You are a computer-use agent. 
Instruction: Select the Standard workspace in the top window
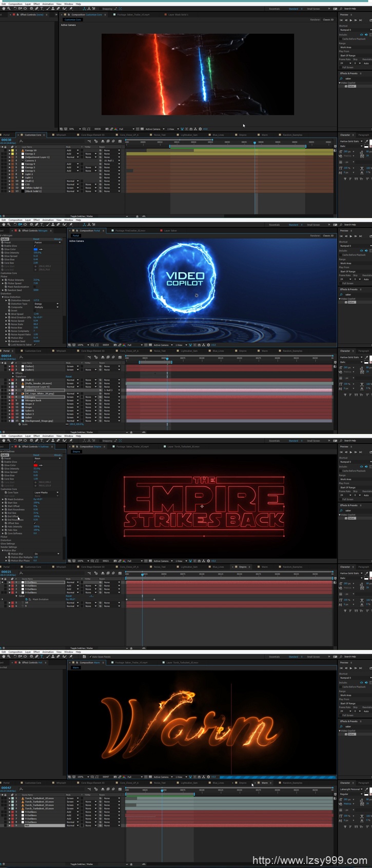click(x=293, y=9)
